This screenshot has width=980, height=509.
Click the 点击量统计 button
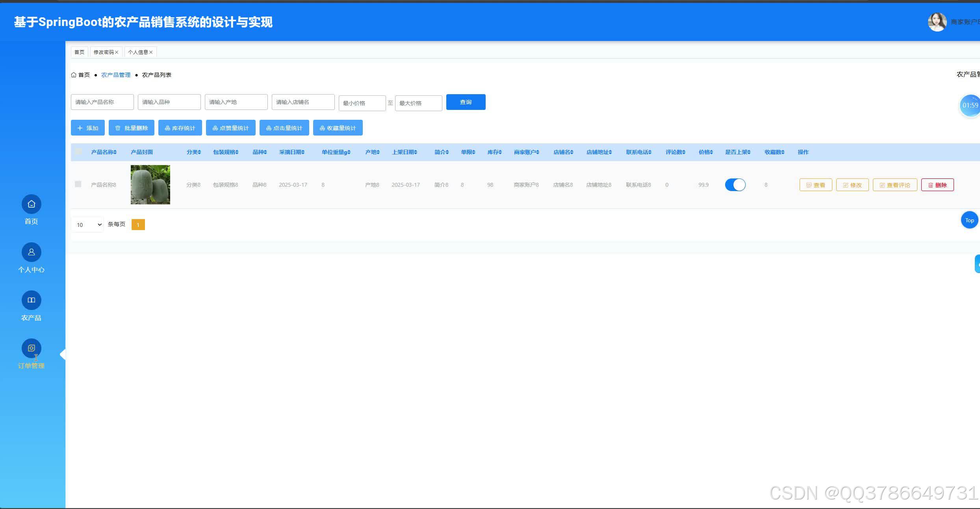point(284,128)
